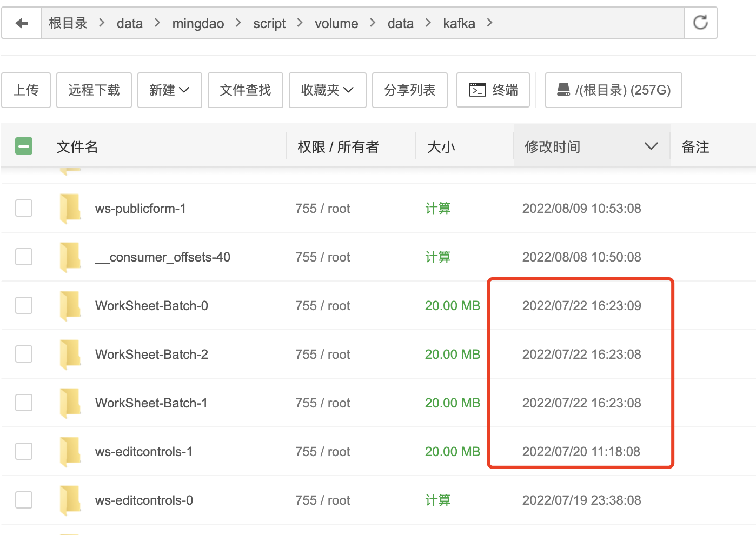The height and width of the screenshot is (535, 756).
Task: Expand the 新建 dropdown
Action: point(169,90)
